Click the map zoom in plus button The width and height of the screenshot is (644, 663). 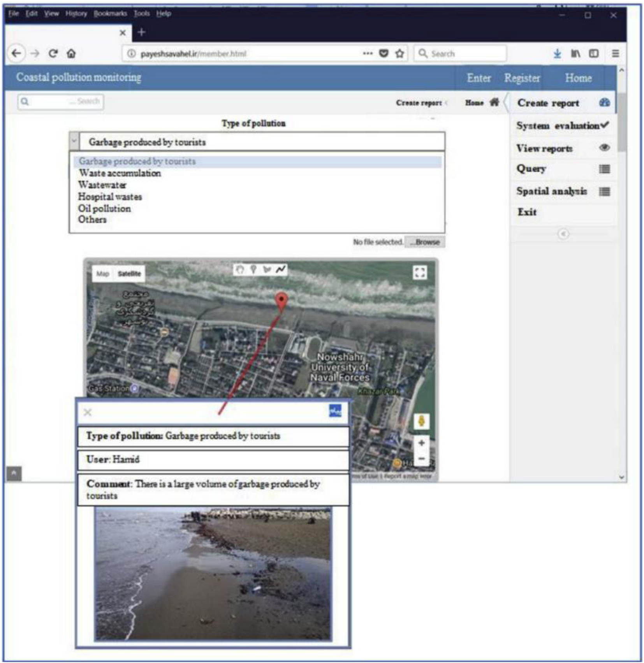(x=421, y=443)
